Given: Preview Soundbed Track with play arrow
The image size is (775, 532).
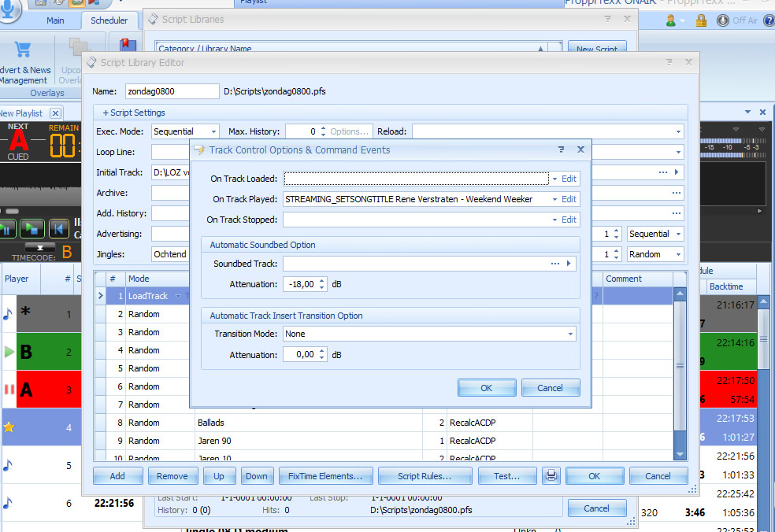Looking at the screenshot, I should [x=569, y=264].
